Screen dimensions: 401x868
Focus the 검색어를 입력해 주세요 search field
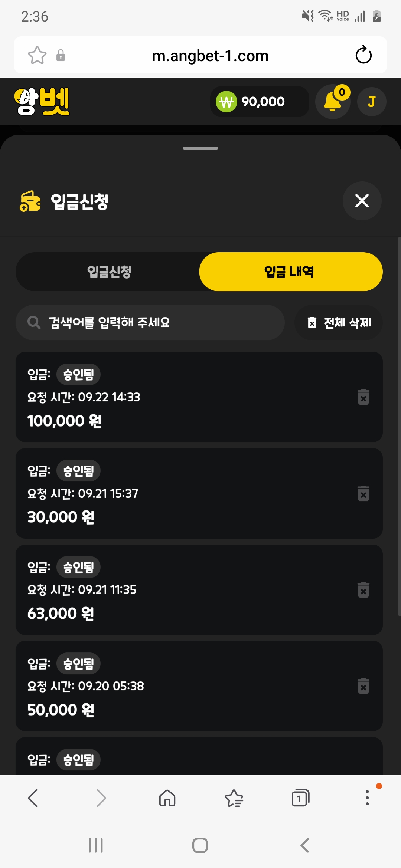click(150, 323)
